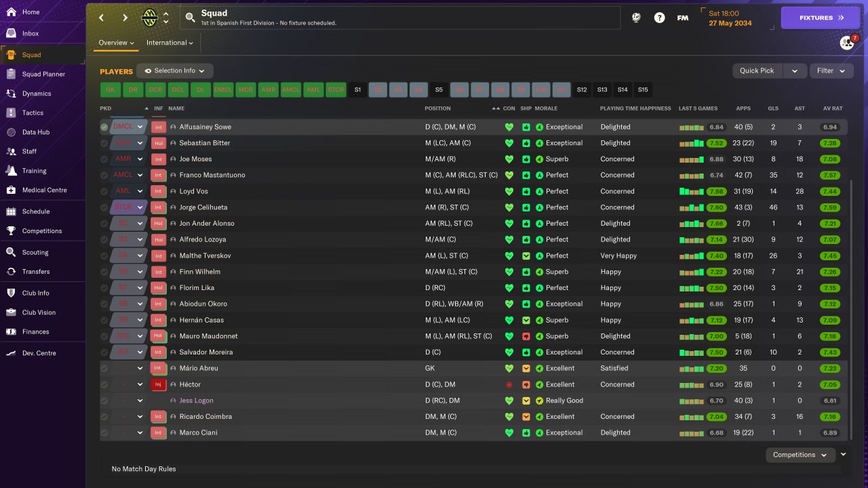This screenshot has height=488, width=868.
Task: Toggle selection circle for Ricardo Coimbra
Action: click(x=104, y=416)
